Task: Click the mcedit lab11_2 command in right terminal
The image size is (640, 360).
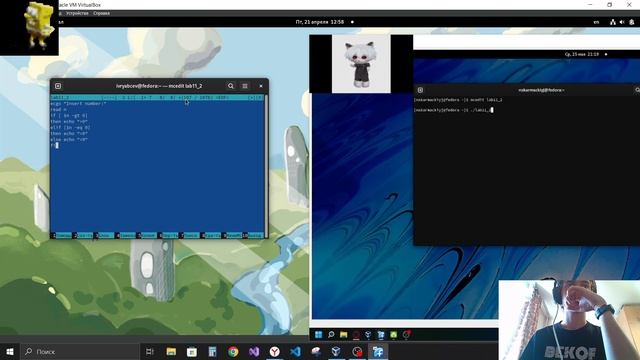Action: pyautogui.click(x=458, y=100)
